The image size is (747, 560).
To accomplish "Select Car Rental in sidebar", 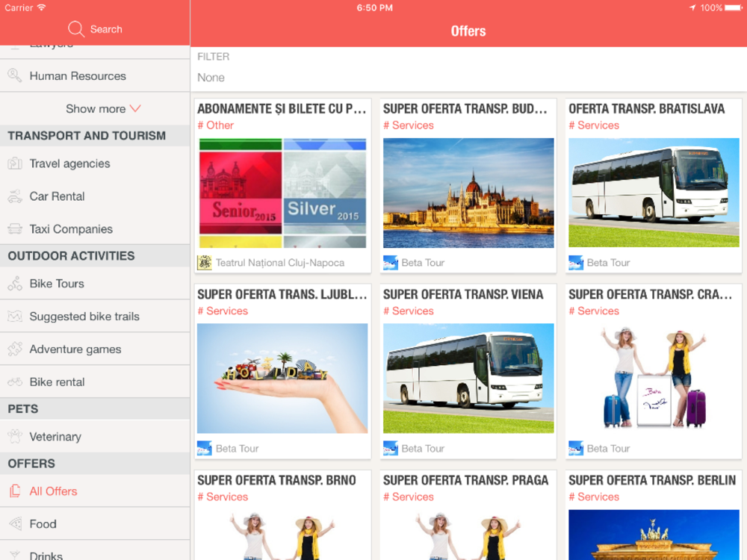I will [96, 196].
